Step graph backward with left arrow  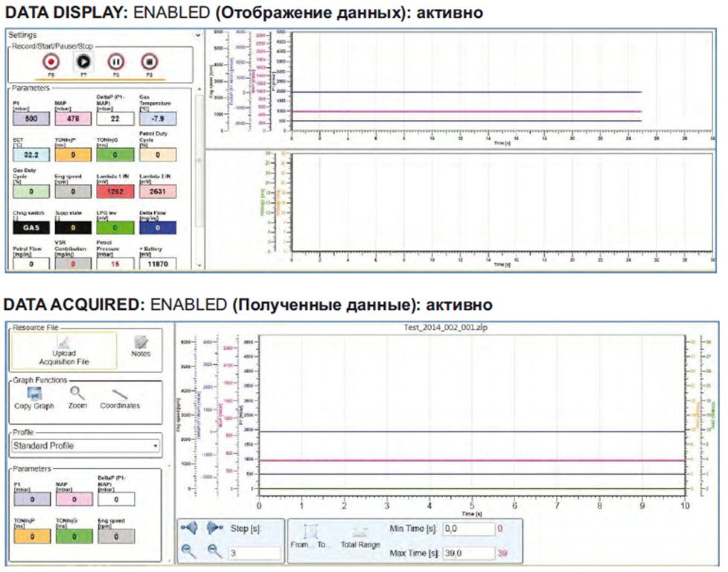[x=191, y=527]
